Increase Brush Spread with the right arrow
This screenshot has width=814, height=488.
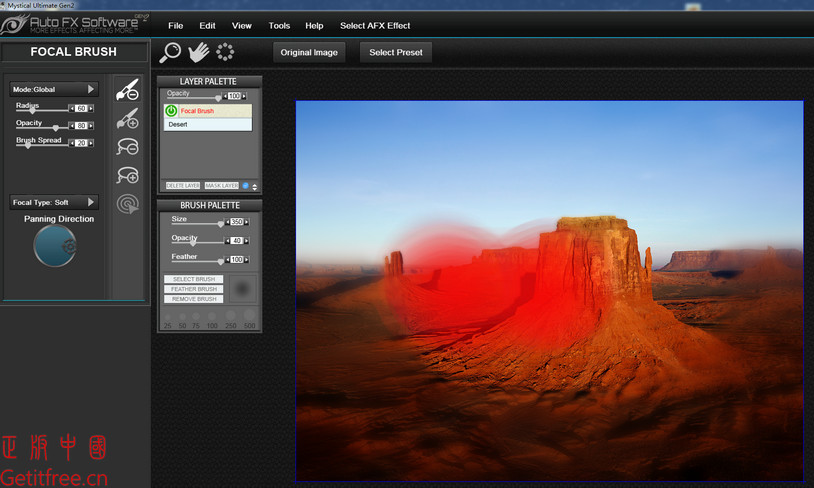pyautogui.click(x=91, y=143)
